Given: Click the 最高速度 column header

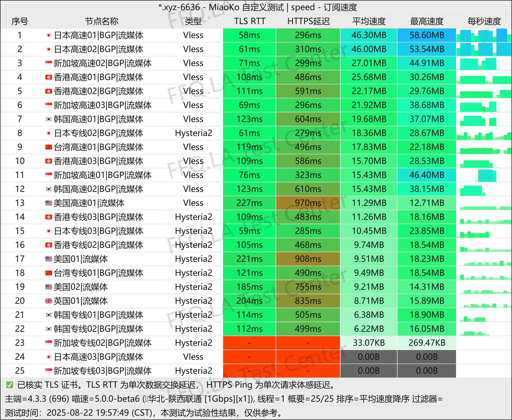Looking at the screenshot, I should point(427,21).
